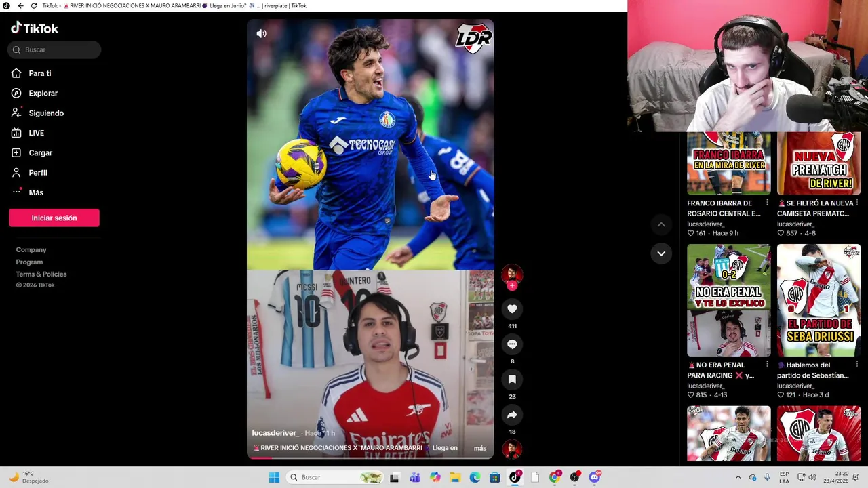This screenshot has width=868, height=488.
Task: Click the 'NO ERA PENAL PARA RACING' title
Action: pos(721,370)
